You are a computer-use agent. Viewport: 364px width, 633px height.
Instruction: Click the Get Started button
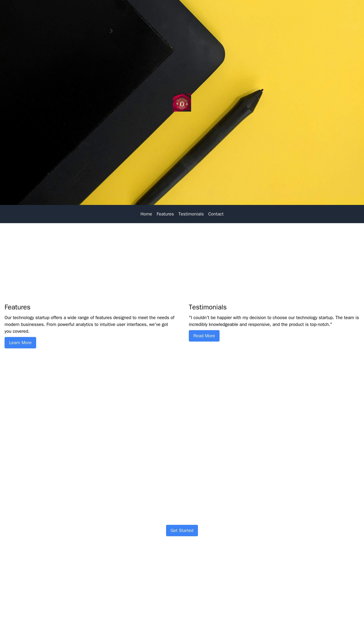[x=182, y=530]
